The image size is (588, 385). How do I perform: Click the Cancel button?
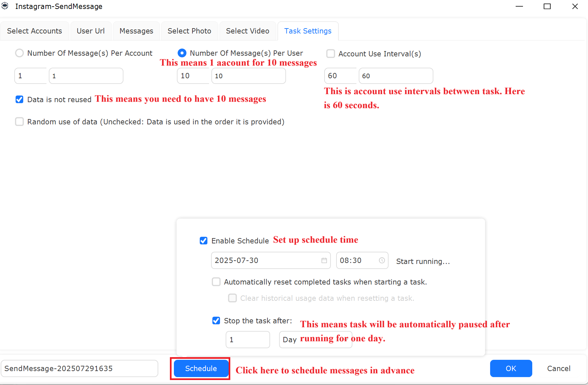coord(559,368)
